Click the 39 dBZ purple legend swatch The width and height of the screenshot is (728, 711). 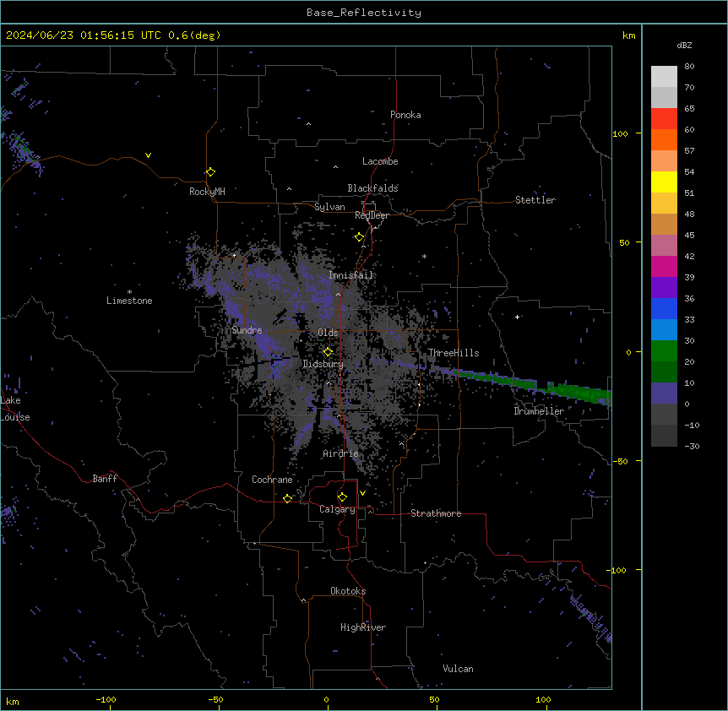point(664,287)
